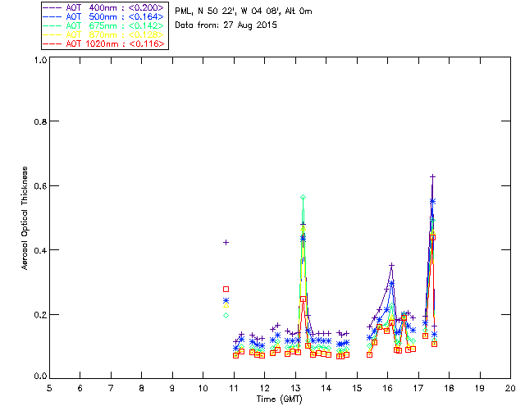Click the x-axis tick label 6

tap(80, 388)
